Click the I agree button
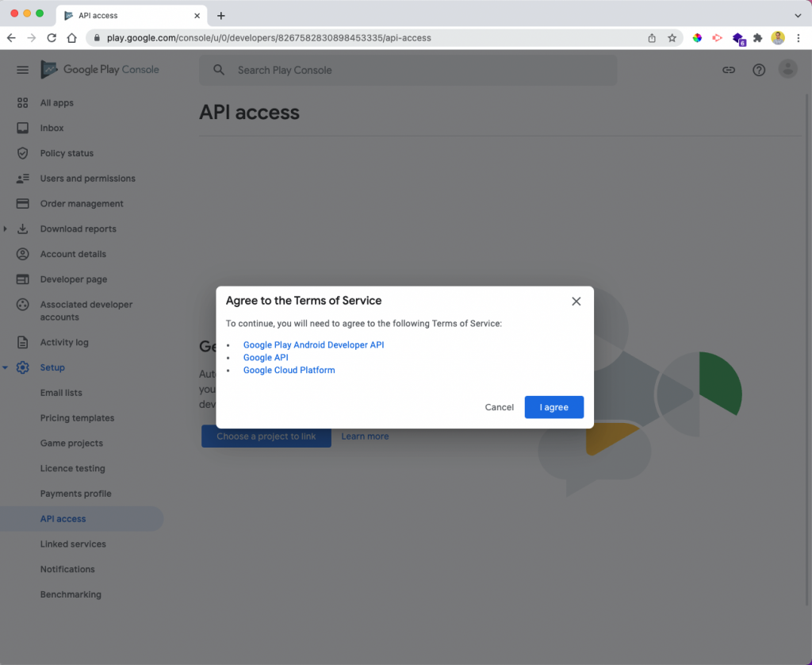 click(x=554, y=407)
